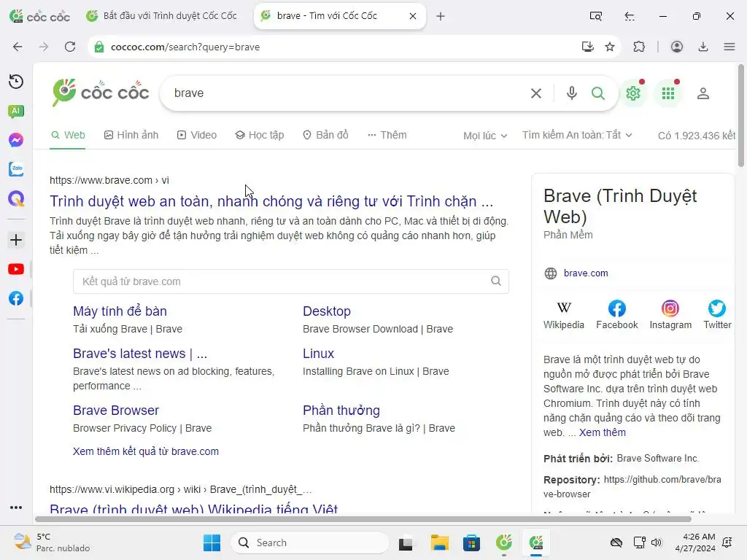
Task: Open the downloads icon in toolbar
Action: click(703, 47)
